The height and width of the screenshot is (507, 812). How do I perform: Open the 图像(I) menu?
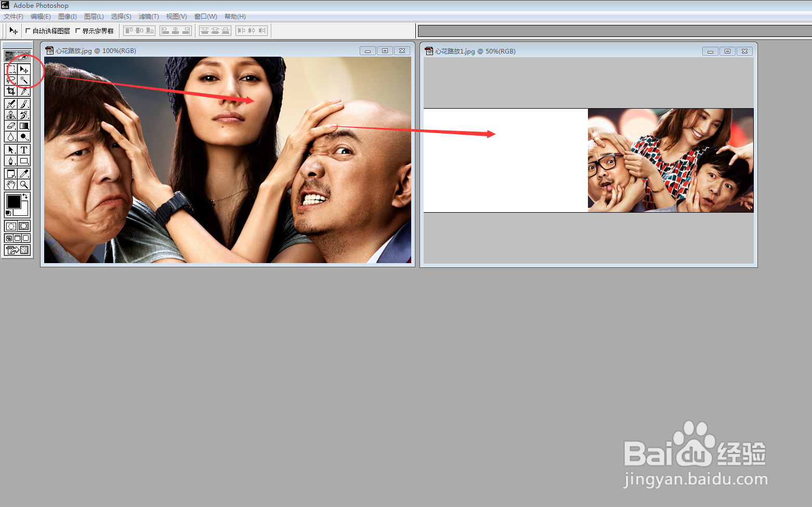coord(68,17)
